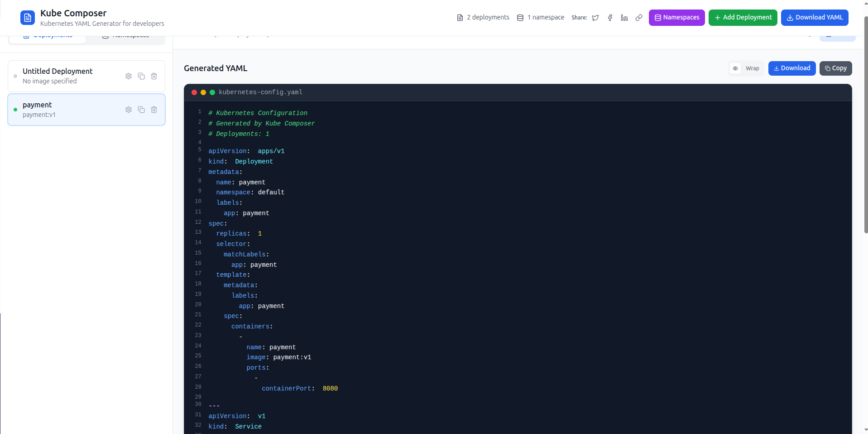Viewport: 868px width, 434px height.
Task: Click the 'Generated YAML' heading
Action: click(x=216, y=68)
